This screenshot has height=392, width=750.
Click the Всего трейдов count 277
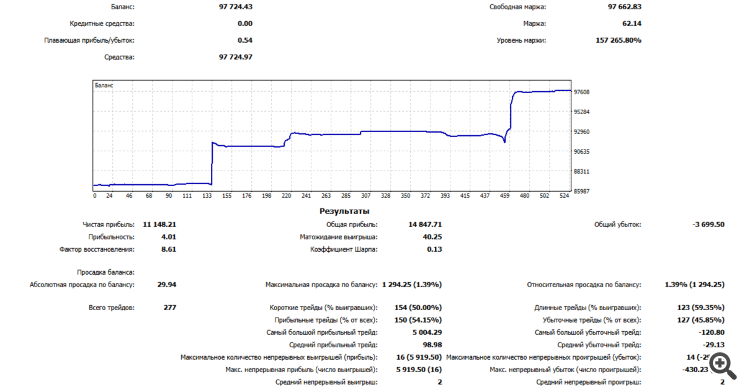coord(170,307)
